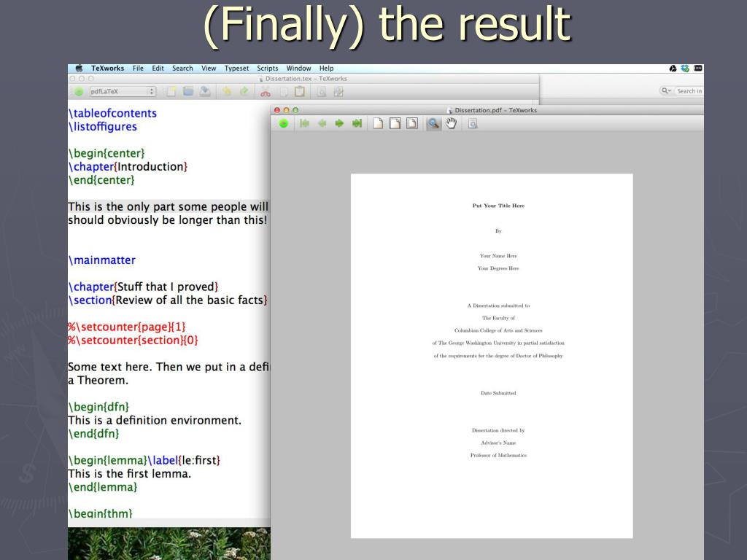Click the \chapter{Introduction} line
Screen dimensions: 747x560
coord(128,167)
